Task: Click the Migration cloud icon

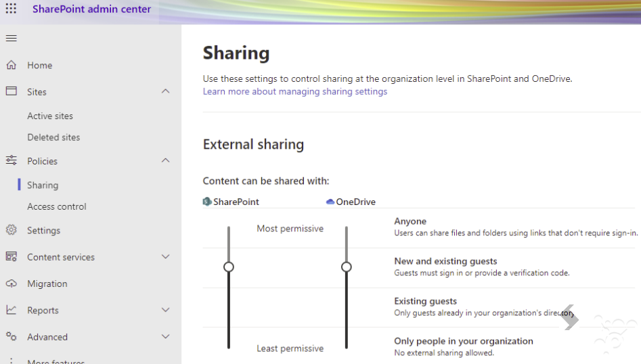Action: tap(12, 283)
